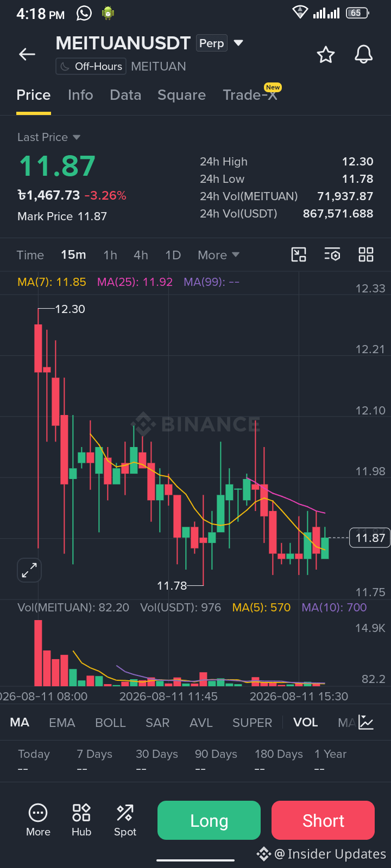Select the 15m interval
This screenshot has width=391, height=868.
point(73,255)
